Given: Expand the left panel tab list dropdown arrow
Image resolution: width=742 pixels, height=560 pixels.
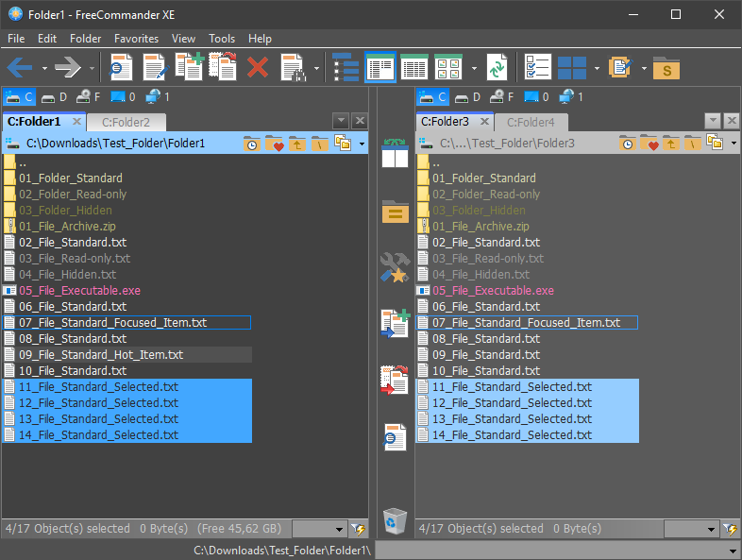Looking at the screenshot, I should coord(341,121).
